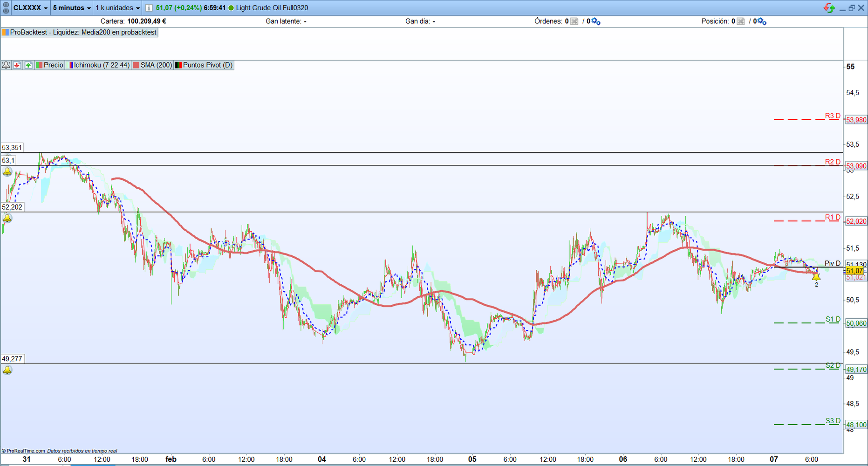Click the alert bell near the current price
Viewport: 868px width, 466px height.
click(x=816, y=277)
